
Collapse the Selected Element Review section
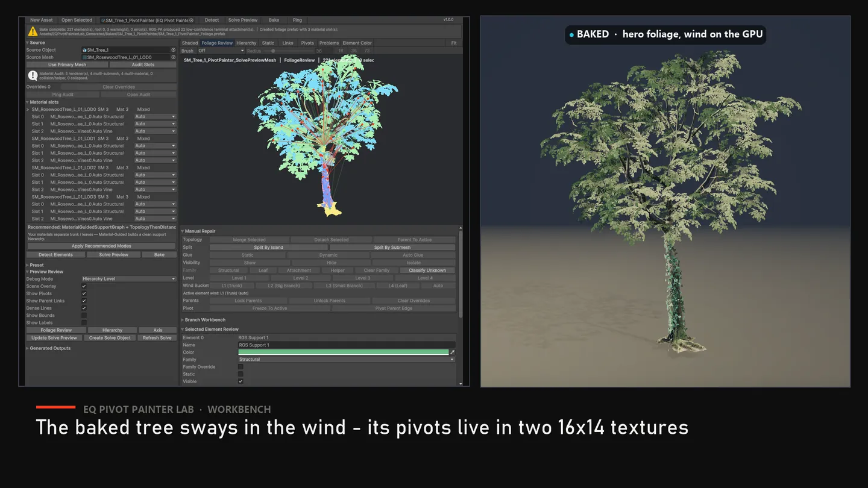pos(210,330)
